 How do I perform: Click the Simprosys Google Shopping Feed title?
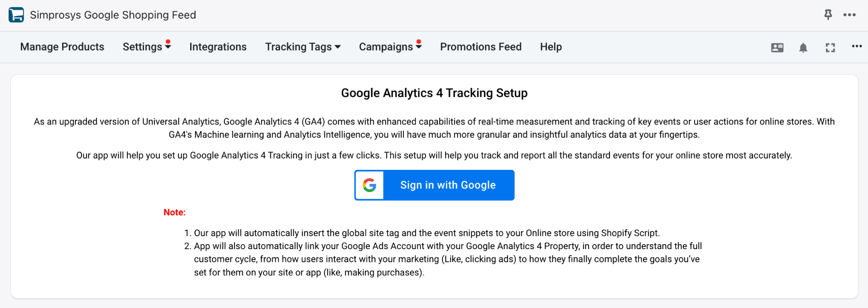coord(113,15)
